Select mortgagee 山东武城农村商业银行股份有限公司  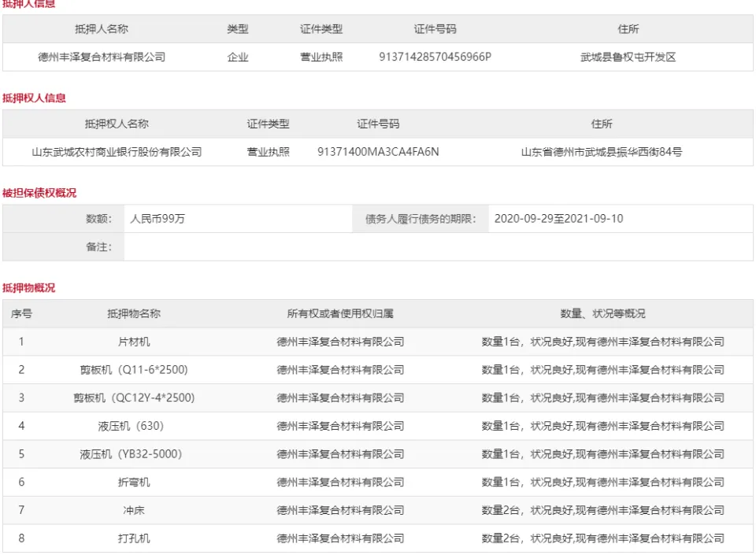click(x=117, y=152)
